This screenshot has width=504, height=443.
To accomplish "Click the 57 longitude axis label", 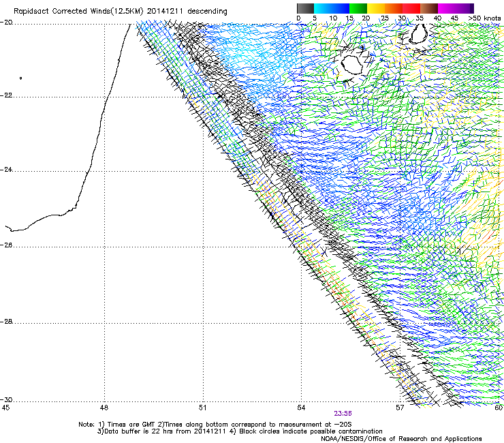I will point(400,408).
